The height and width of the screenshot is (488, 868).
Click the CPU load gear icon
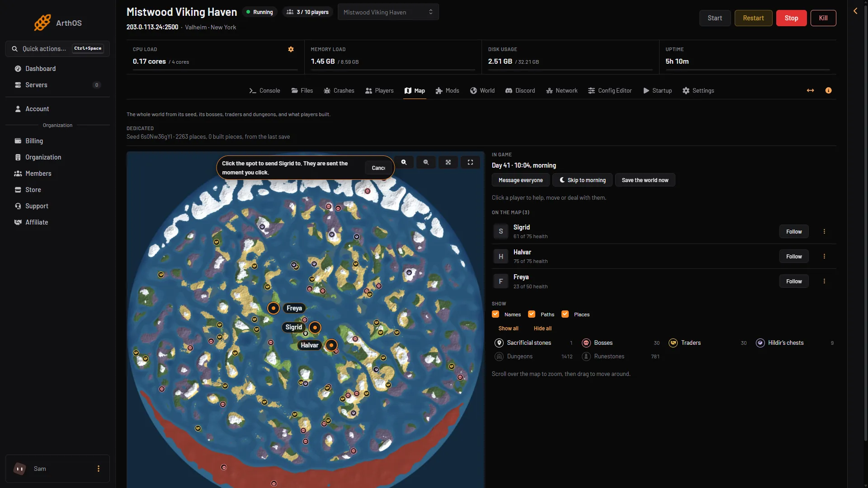[x=291, y=49]
